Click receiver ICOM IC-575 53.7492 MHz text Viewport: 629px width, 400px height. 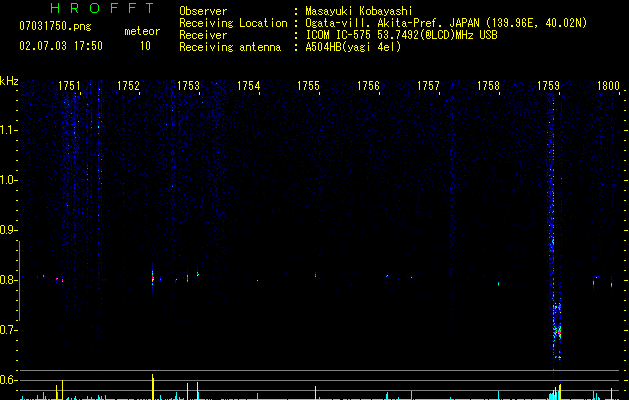click(401, 35)
